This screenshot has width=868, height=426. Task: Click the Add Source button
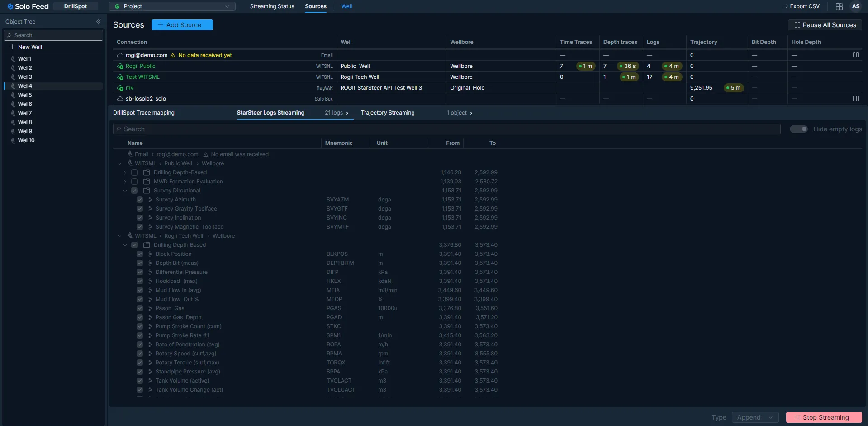coord(182,25)
